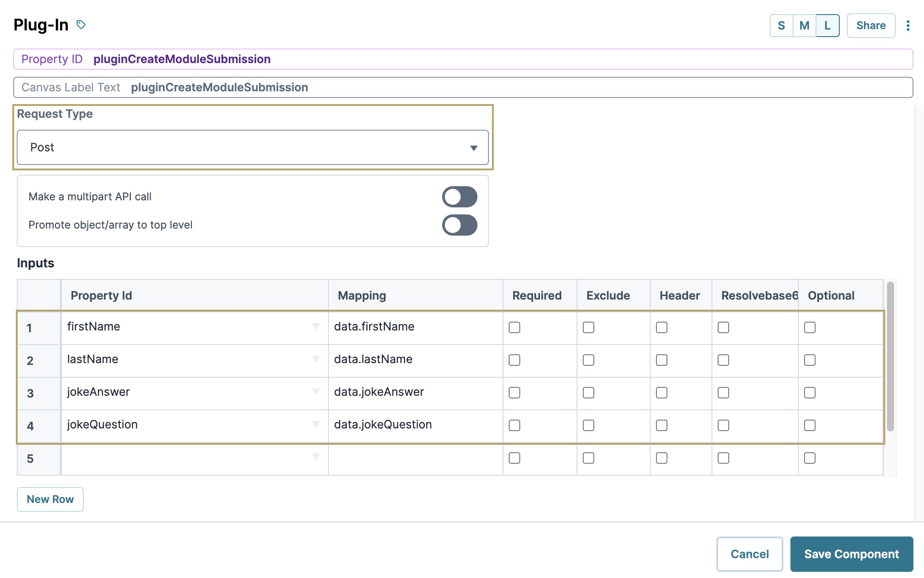Edit the Canvas Label Text field
This screenshot has width=924, height=578.
[463, 87]
